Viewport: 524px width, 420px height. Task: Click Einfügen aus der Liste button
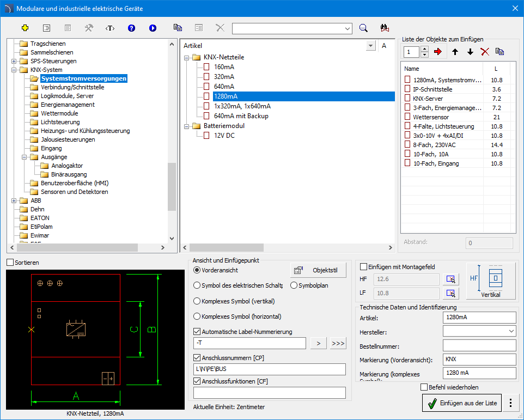462,403
